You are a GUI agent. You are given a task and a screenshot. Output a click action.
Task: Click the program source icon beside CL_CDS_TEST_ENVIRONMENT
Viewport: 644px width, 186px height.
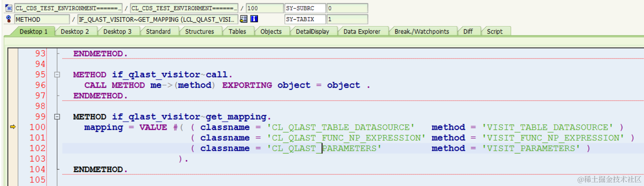pos(8,8)
